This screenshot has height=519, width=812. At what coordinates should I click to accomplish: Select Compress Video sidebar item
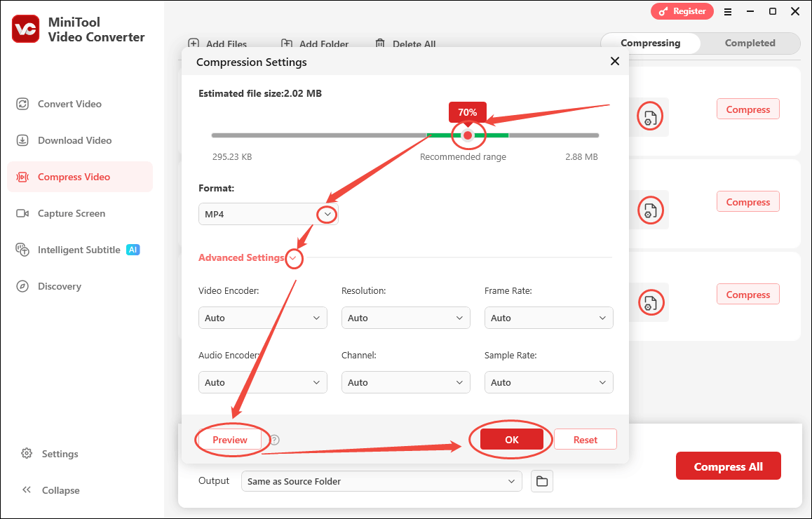coord(80,177)
